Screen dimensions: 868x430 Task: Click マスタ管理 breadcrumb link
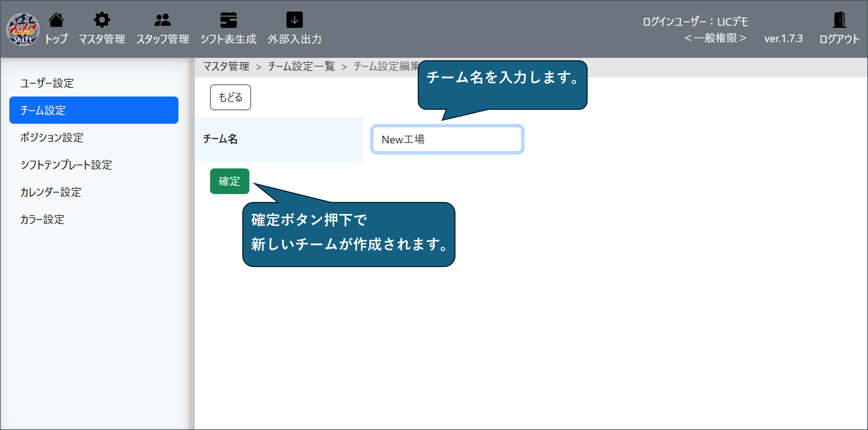226,67
